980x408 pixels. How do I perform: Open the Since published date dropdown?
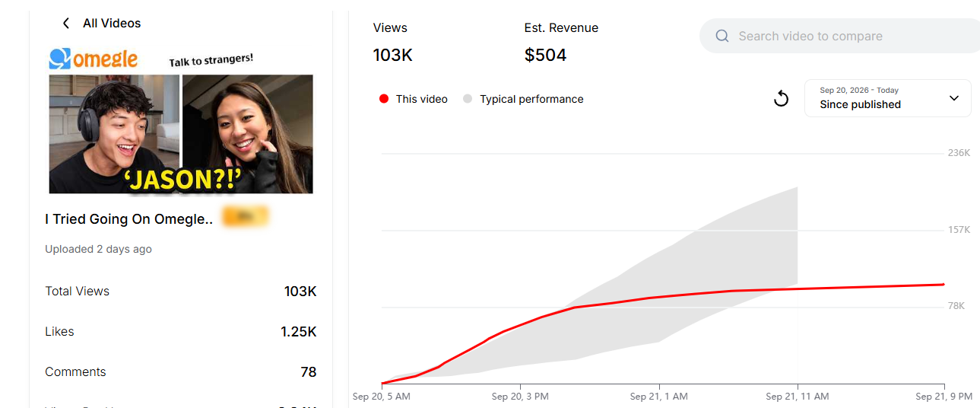click(887, 98)
